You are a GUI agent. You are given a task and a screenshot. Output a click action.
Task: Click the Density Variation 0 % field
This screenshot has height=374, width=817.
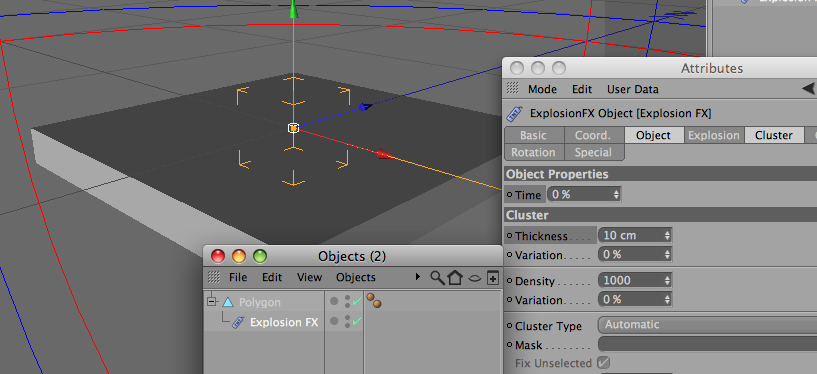click(635, 300)
